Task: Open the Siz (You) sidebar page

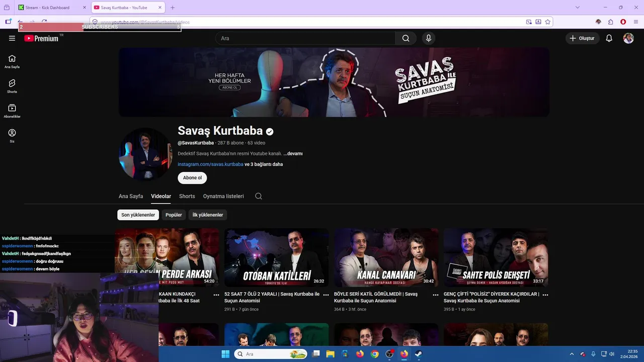Action: click(12, 136)
